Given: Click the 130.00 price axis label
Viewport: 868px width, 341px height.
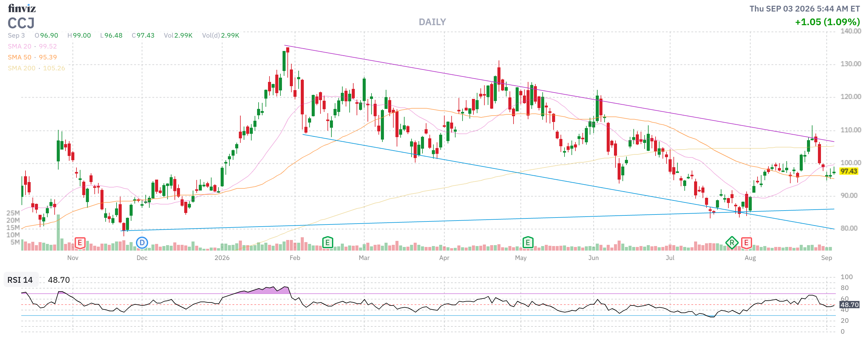Looking at the screenshot, I should 850,64.
